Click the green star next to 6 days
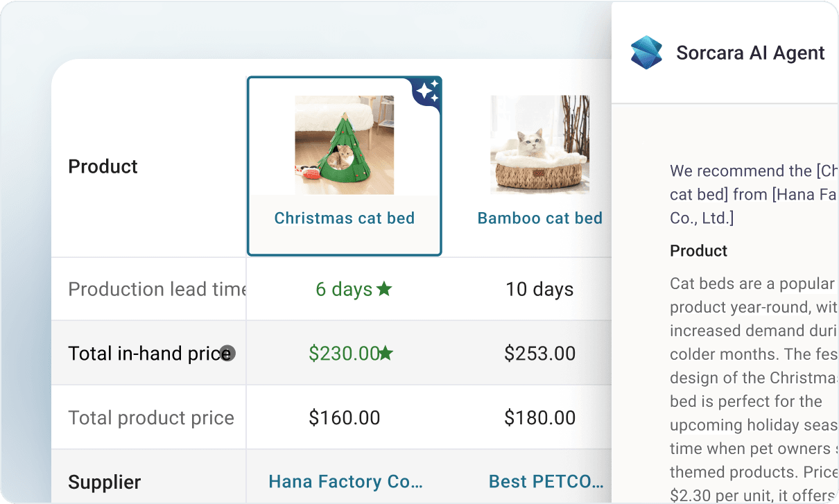The height and width of the screenshot is (504, 839). [x=384, y=289]
